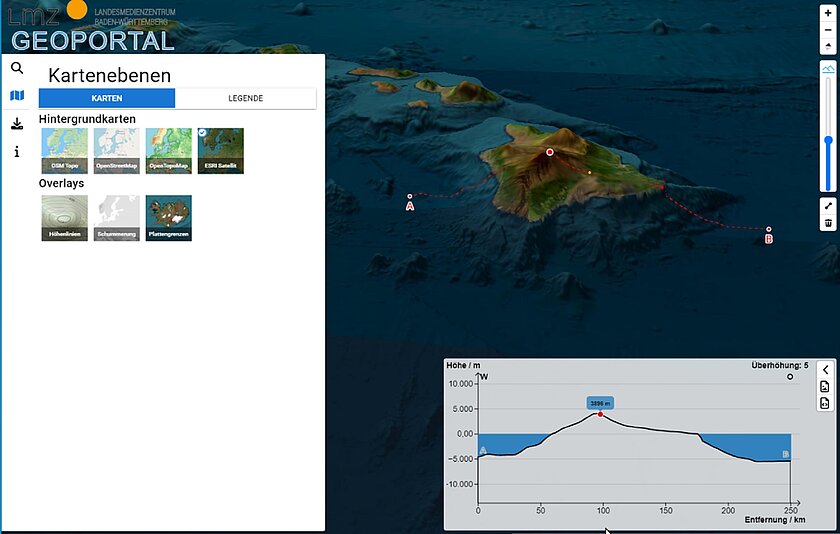Zoom out with the minus button
Viewport: 840px width, 534px height.
pyautogui.click(x=827, y=30)
